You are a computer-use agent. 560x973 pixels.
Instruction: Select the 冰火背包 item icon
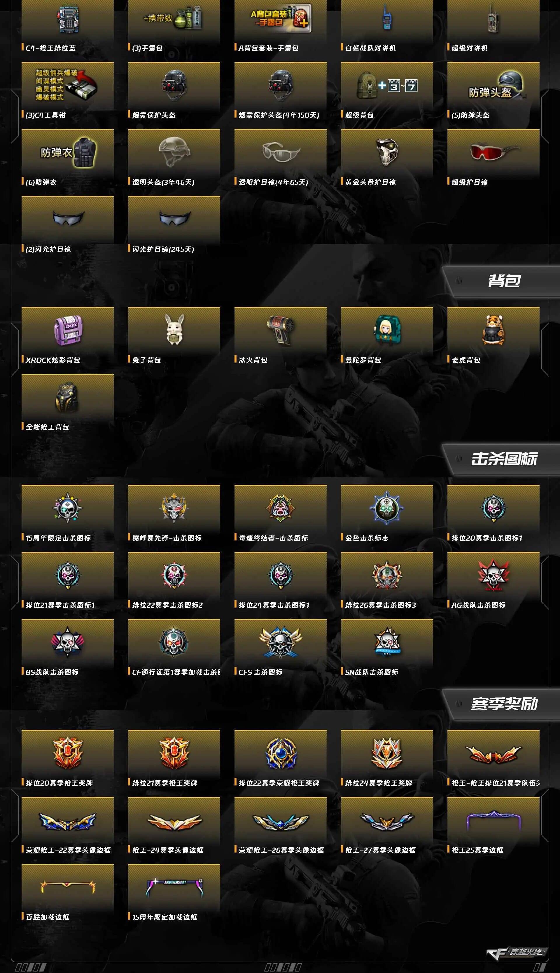click(281, 330)
